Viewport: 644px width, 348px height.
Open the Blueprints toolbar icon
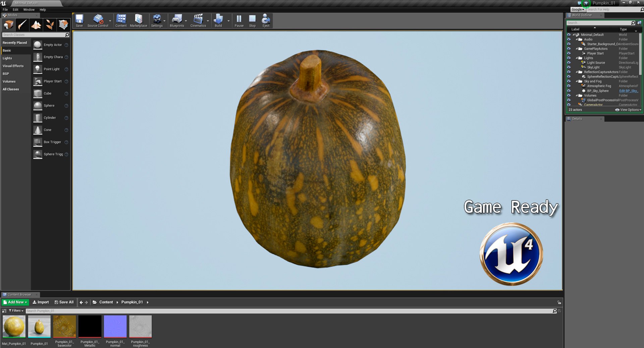click(x=177, y=20)
